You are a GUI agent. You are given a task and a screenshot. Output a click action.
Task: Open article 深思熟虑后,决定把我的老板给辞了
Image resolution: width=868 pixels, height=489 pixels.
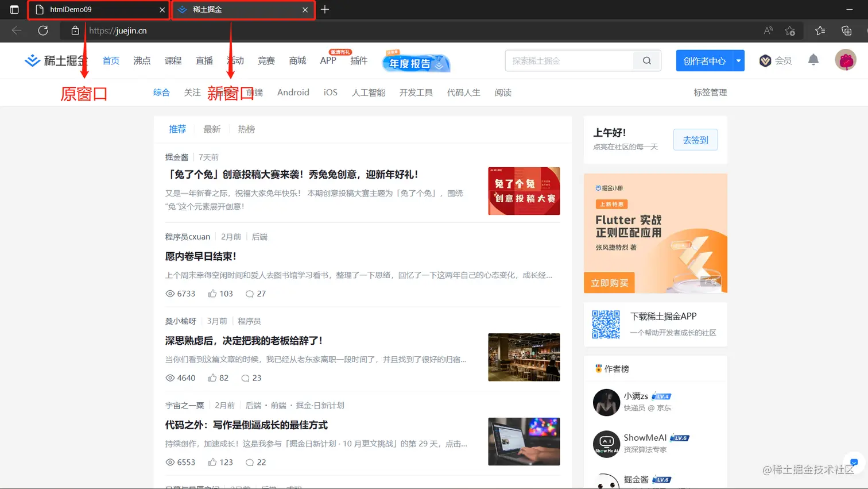[x=244, y=341]
